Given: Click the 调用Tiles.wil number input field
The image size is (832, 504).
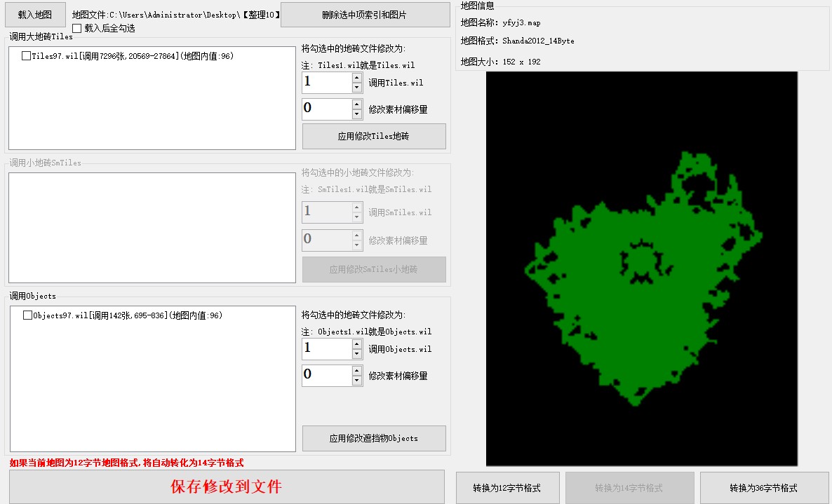Looking at the screenshot, I should pos(326,83).
